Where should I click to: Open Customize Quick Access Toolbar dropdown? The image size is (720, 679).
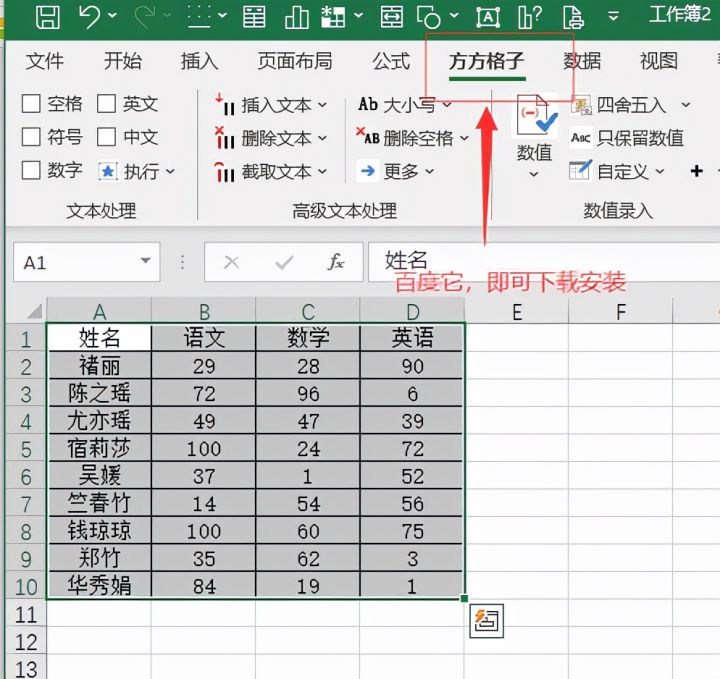(613, 17)
